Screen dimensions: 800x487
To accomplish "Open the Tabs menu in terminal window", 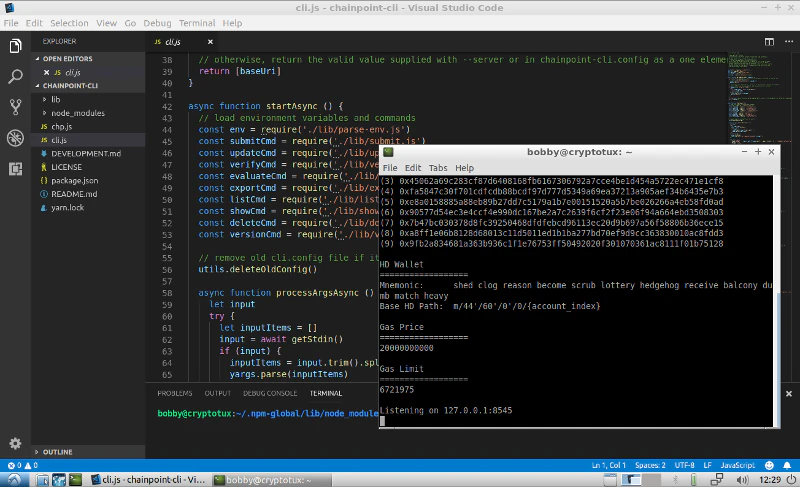I will pos(438,167).
